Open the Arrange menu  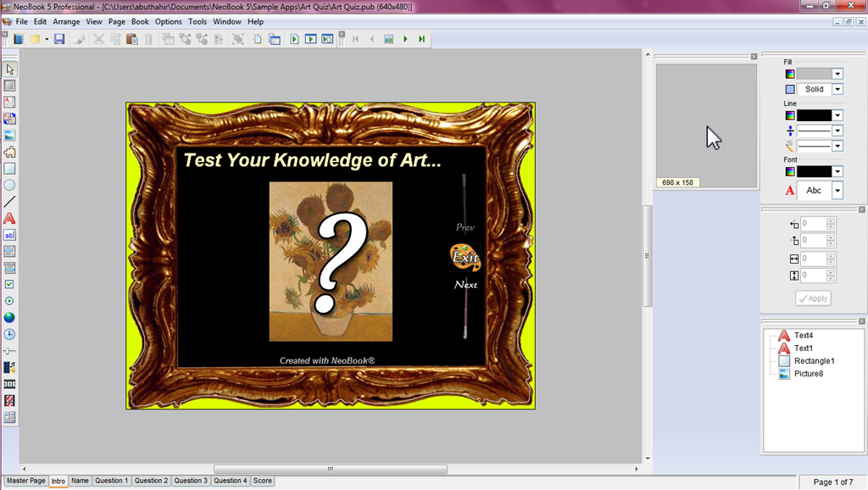click(66, 21)
